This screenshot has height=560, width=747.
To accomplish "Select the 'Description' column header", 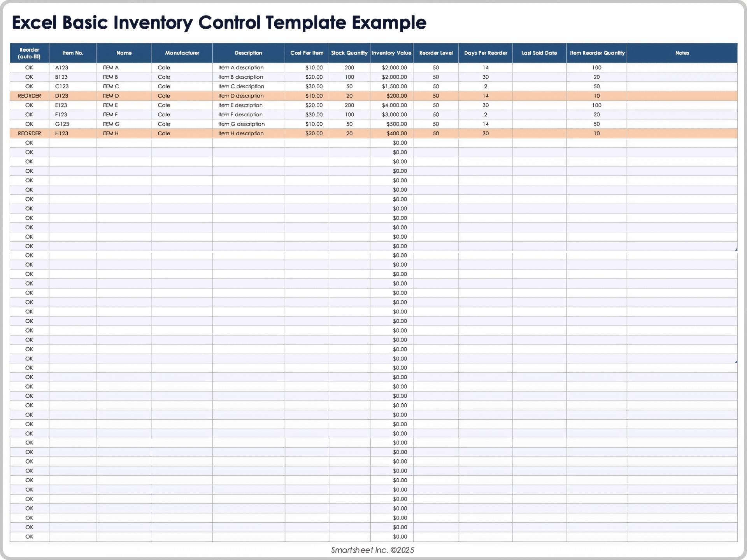I will point(248,52).
